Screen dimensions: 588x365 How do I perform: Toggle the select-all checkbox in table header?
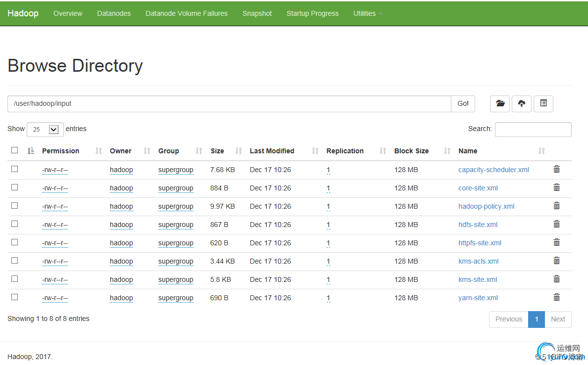pos(15,150)
